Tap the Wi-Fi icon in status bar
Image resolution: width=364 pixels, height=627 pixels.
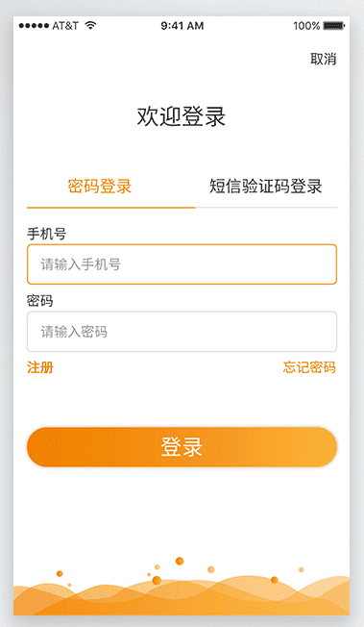90,26
